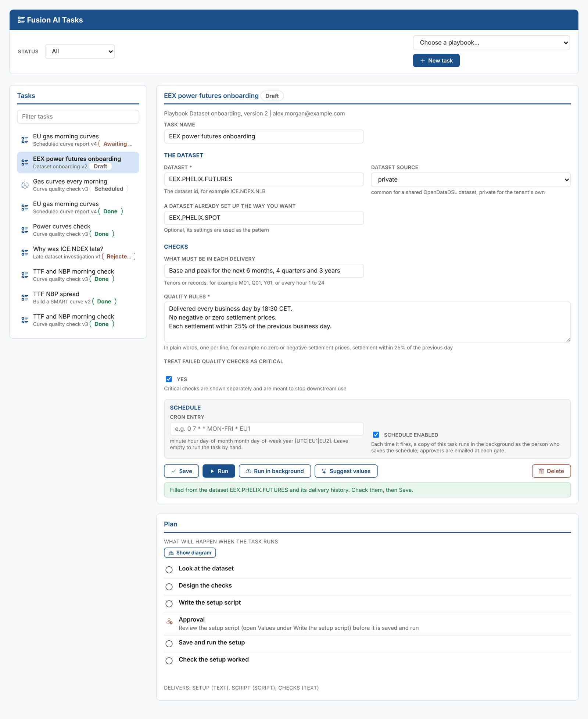Click the trash icon on the Delete button
Image resolution: width=588 pixels, height=719 pixels.
point(541,471)
